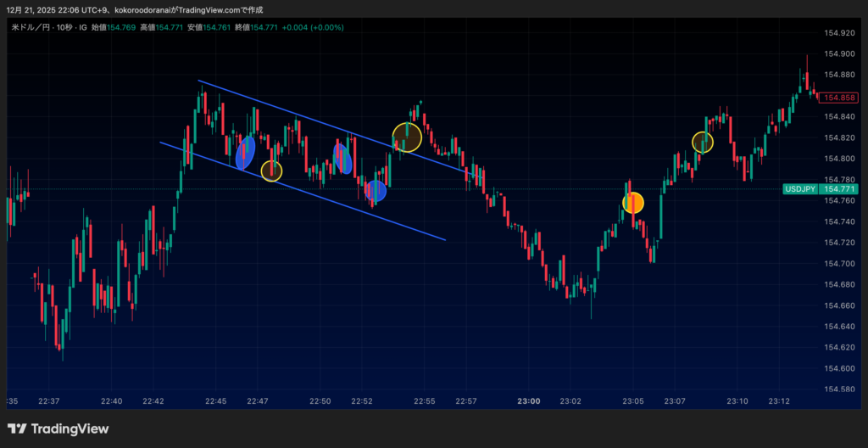
Task: Select the blue ellipse near 22:51
Action: click(x=342, y=158)
